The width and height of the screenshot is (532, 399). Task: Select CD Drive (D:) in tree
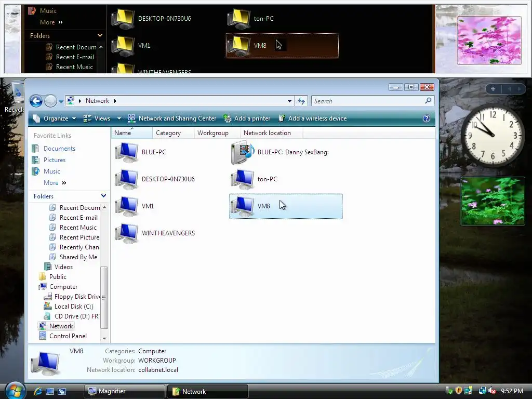(x=72, y=316)
